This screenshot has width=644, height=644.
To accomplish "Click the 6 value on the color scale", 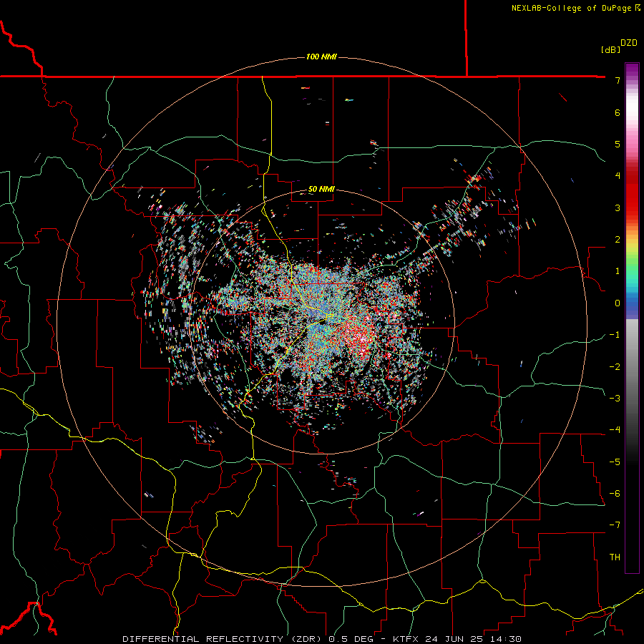I will pos(618,112).
